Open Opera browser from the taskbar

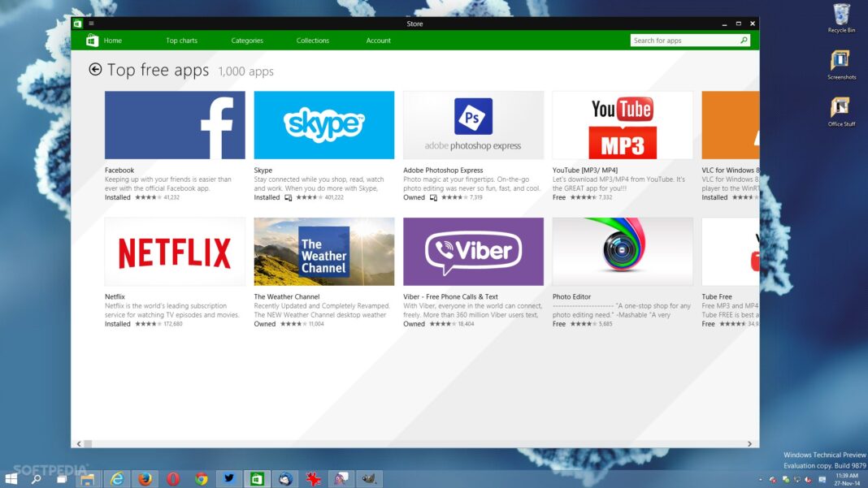(x=172, y=479)
